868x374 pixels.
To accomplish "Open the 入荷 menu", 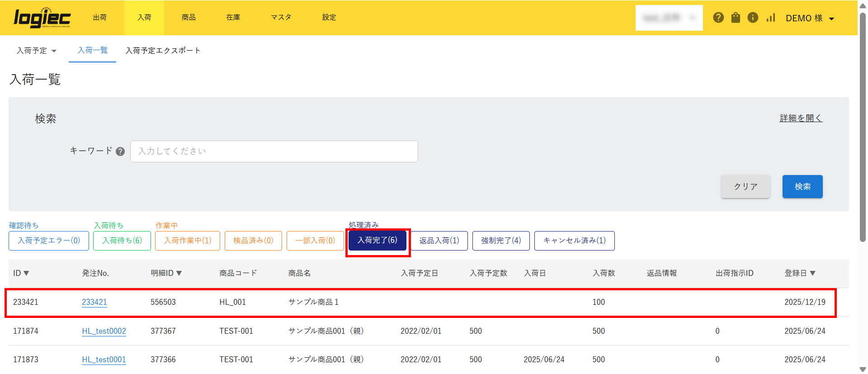I will tap(144, 18).
